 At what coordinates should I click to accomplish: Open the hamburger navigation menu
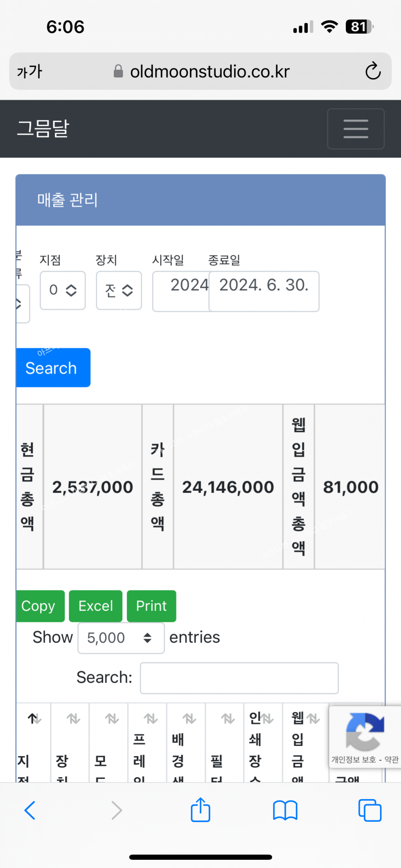point(356,129)
